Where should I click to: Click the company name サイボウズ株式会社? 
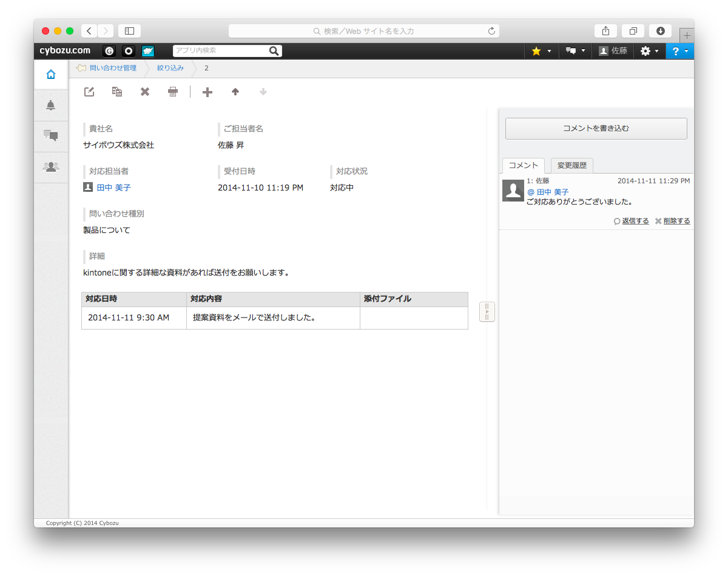tap(118, 145)
